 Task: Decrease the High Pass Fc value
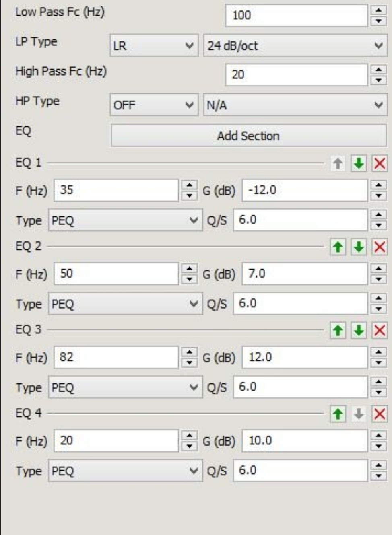[378, 80]
